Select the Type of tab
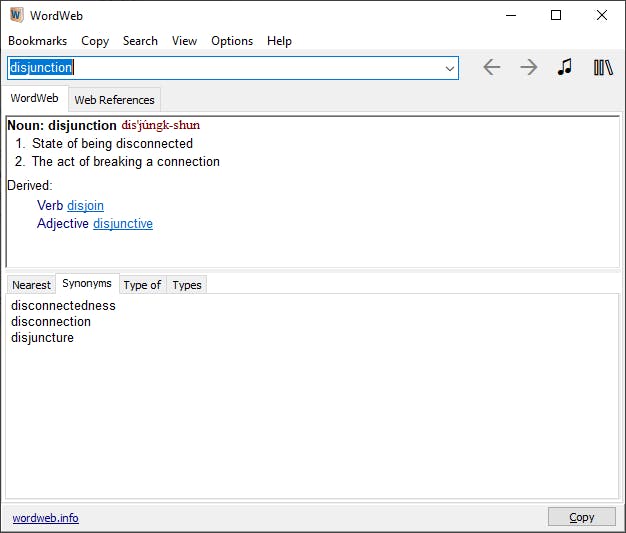This screenshot has height=533, width=626. (x=142, y=285)
